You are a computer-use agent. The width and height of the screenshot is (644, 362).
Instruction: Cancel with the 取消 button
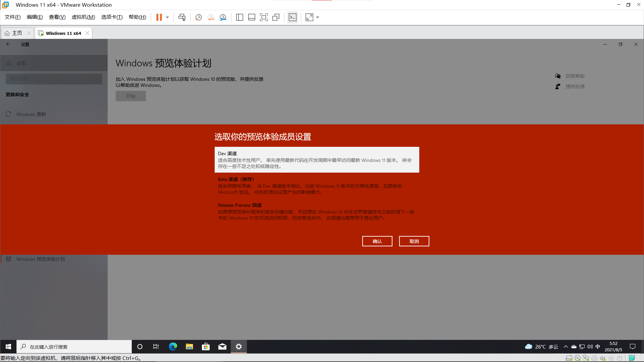[x=414, y=241]
